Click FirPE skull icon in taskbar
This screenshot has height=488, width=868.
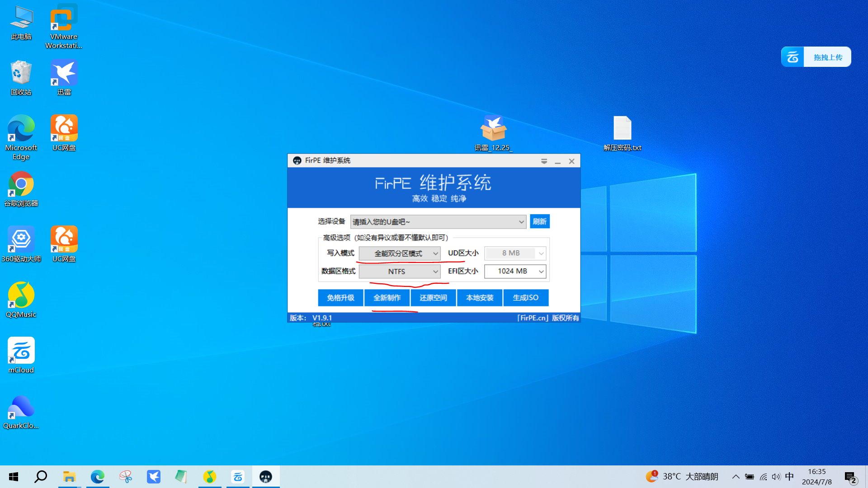pos(266,477)
